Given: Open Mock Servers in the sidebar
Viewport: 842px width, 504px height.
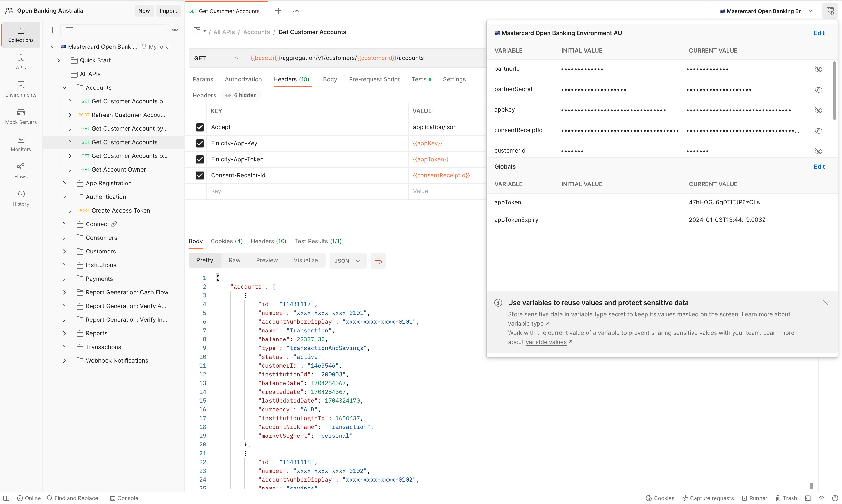Looking at the screenshot, I should pyautogui.click(x=21, y=116).
